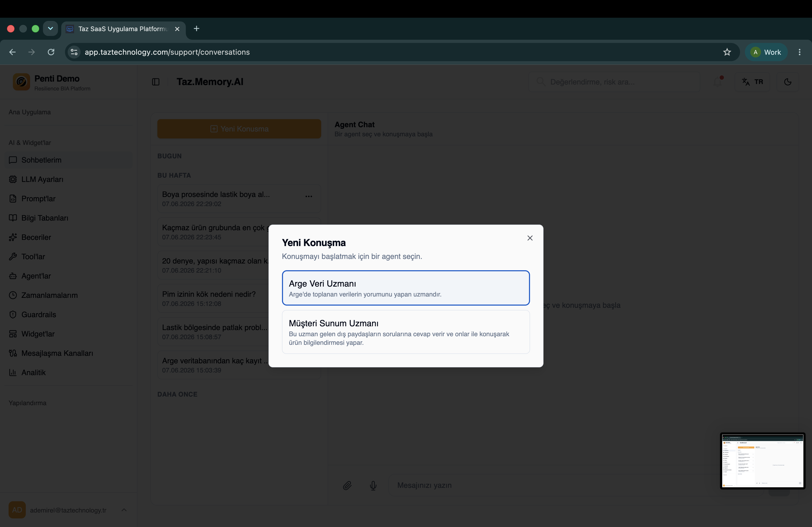Toggle the sidebar panel icon
The width and height of the screenshot is (812, 527).
pyautogui.click(x=155, y=82)
